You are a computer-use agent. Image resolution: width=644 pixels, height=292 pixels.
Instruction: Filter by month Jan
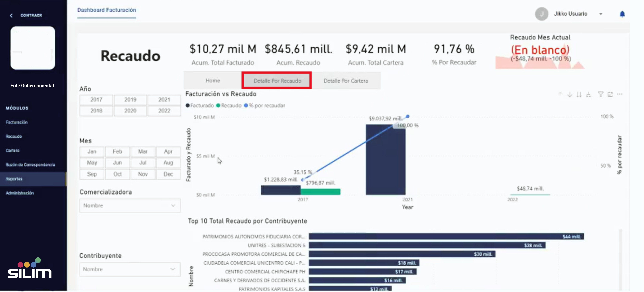point(92,152)
